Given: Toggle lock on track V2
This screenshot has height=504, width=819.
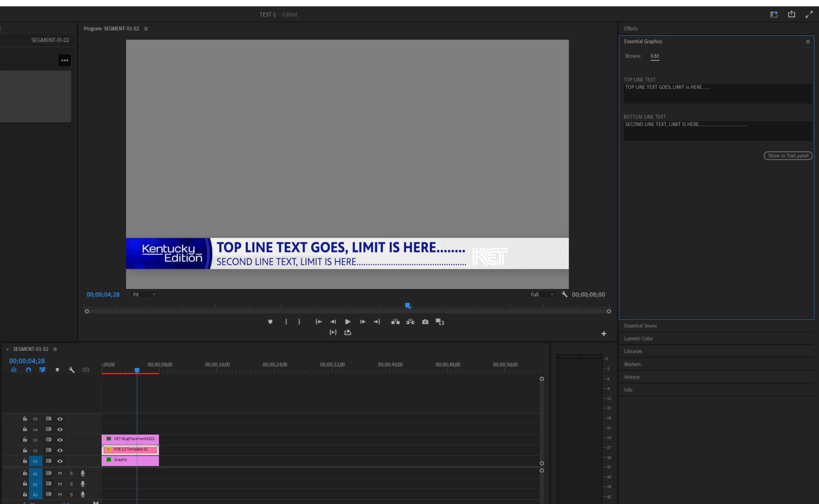Looking at the screenshot, I should pyautogui.click(x=25, y=450).
